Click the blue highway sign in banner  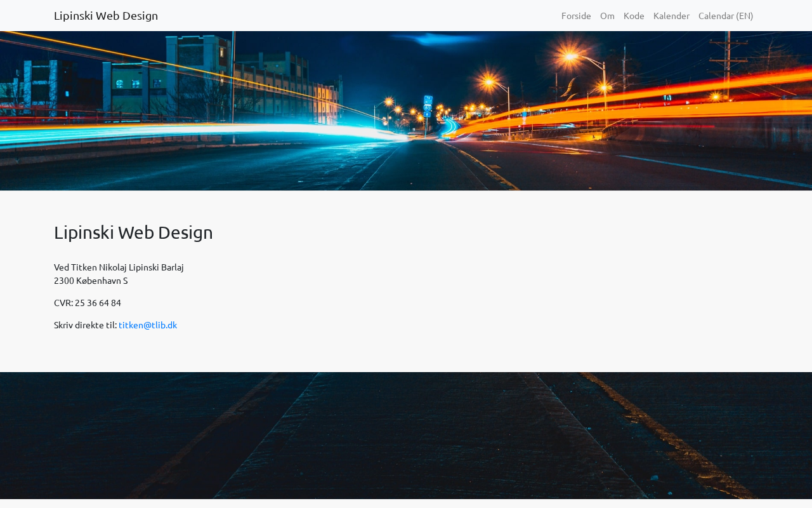[x=428, y=105]
